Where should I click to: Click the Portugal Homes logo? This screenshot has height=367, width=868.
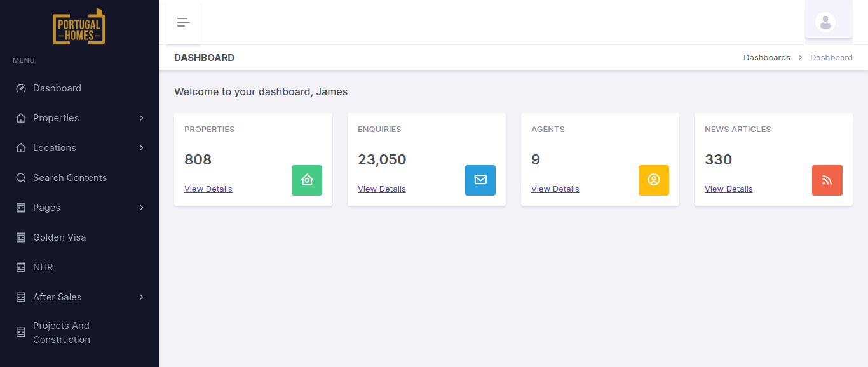79,27
